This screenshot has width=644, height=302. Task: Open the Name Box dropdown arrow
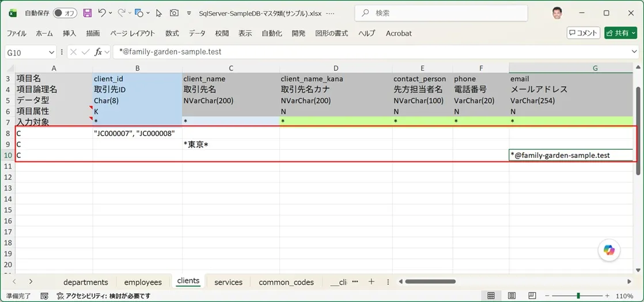[52, 52]
